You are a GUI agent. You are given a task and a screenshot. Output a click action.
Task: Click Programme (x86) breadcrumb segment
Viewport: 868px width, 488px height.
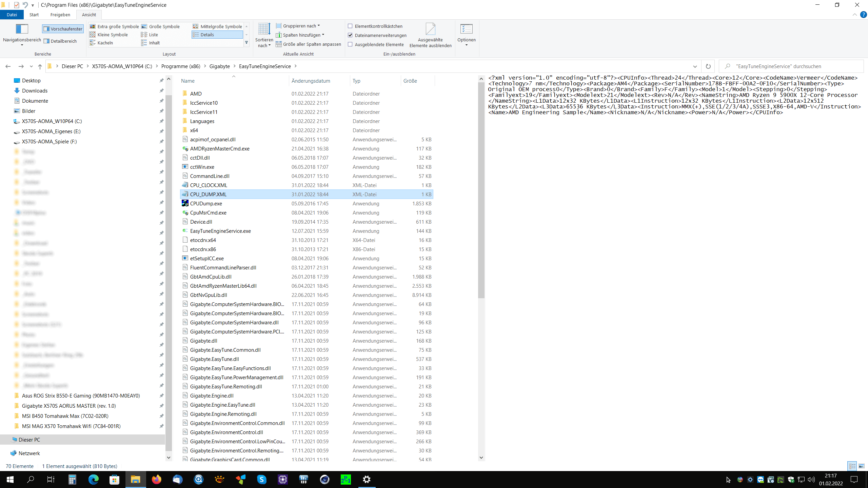tap(181, 66)
